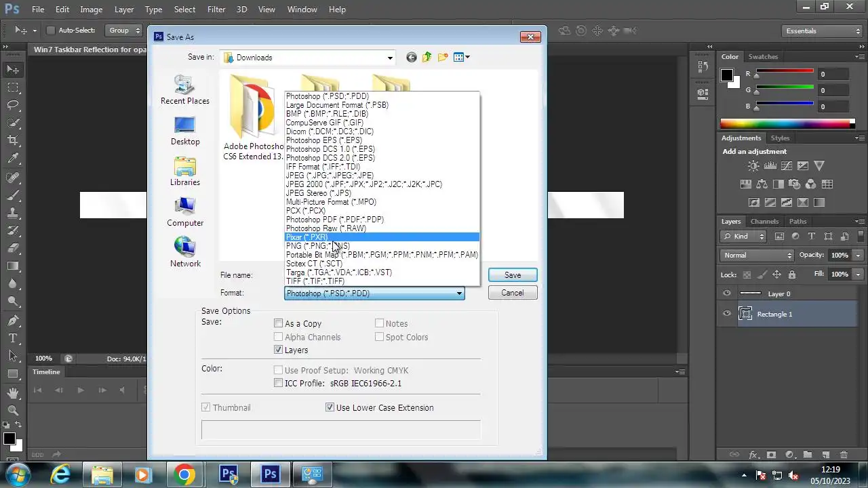Image resolution: width=868 pixels, height=488 pixels.
Task: Choose JPEG (*.JPG;*.JPEG;*.JPE) format
Action: click(382, 176)
